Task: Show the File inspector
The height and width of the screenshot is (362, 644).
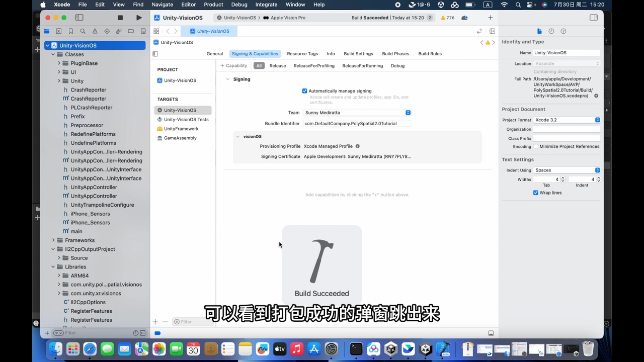Action: tap(539, 31)
